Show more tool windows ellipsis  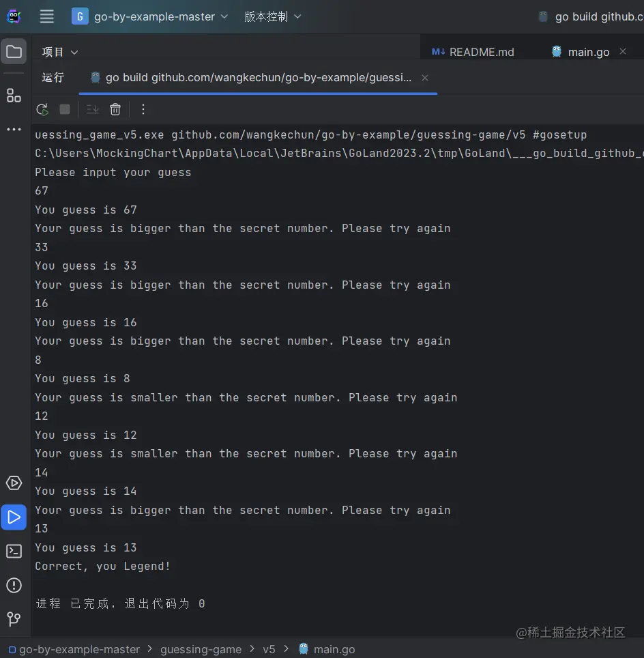tap(14, 129)
